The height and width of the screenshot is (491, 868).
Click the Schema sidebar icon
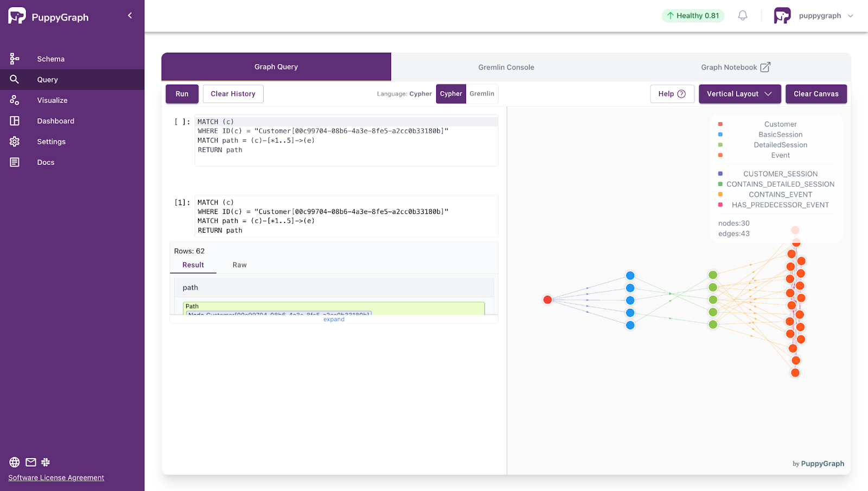(15, 59)
